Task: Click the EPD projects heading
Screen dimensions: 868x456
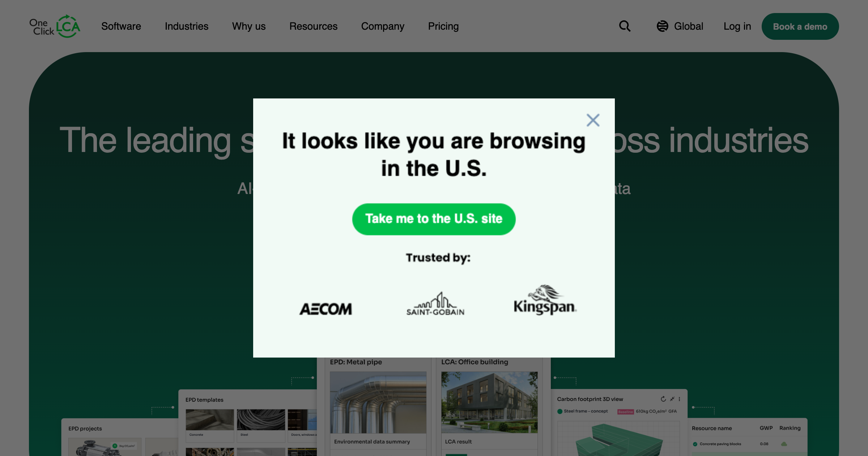Action: [x=85, y=428]
